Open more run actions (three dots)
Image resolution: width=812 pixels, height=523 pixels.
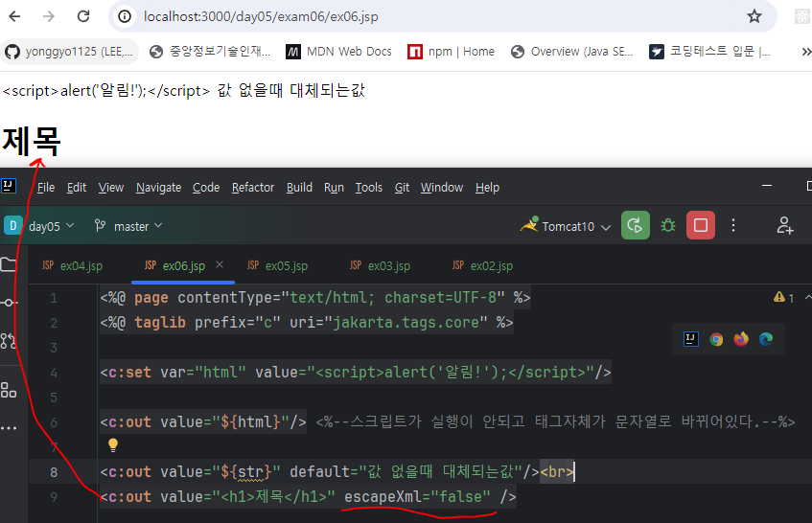pos(733,225)
